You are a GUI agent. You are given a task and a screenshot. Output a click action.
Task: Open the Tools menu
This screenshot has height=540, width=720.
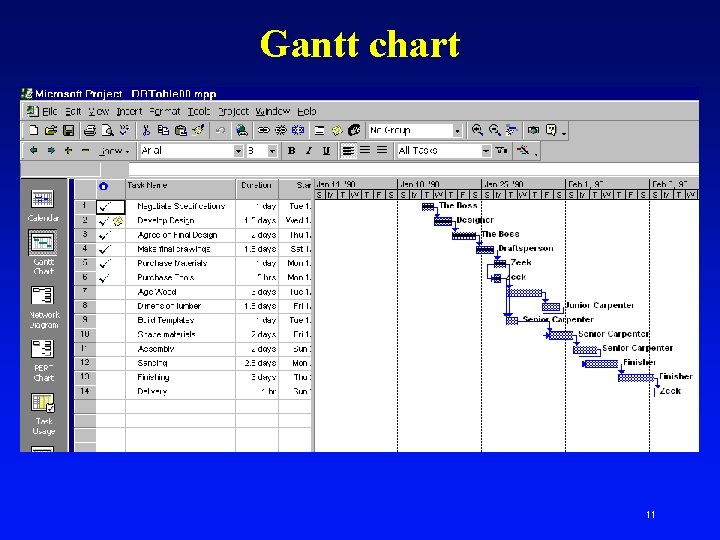(199, 112)
